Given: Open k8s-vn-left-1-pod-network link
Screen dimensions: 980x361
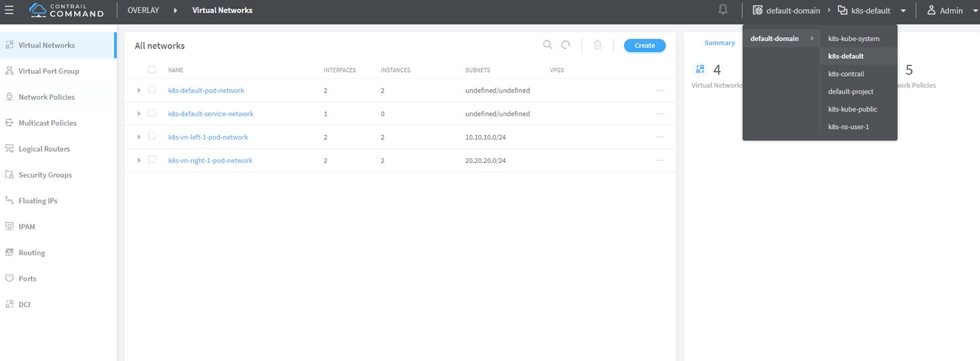Looking at the screenshot, I should [208, 137].
